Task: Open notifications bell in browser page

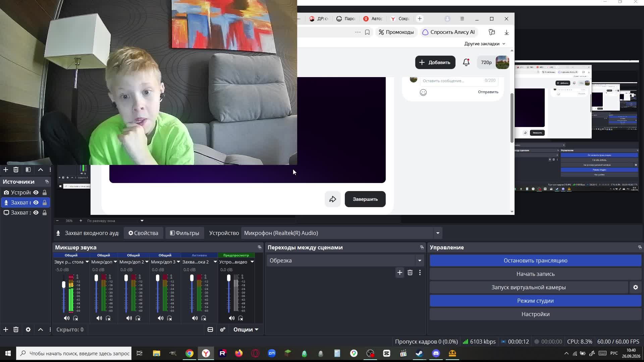Action: pyautogui.click(x=466, y=62)
